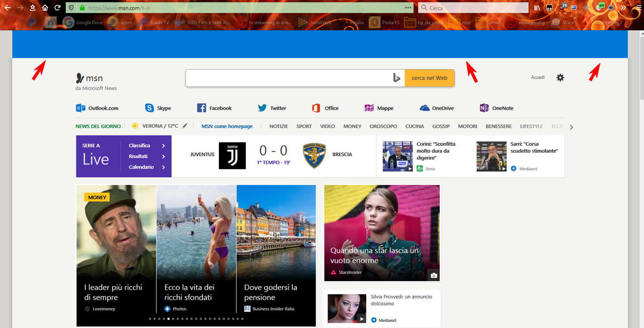The image size is (644, 328).
Task: Open the Facebook shortcut
Action: pos(214,108)
